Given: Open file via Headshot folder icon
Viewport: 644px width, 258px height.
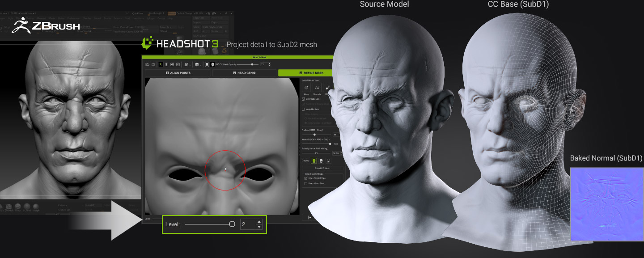Looking at the screenshot, I should point(148,64).
